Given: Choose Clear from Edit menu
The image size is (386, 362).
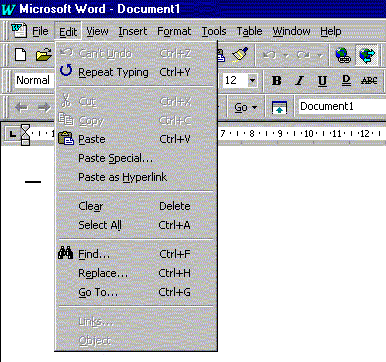Looking at the screenshot, I should (x=136, y=206).
